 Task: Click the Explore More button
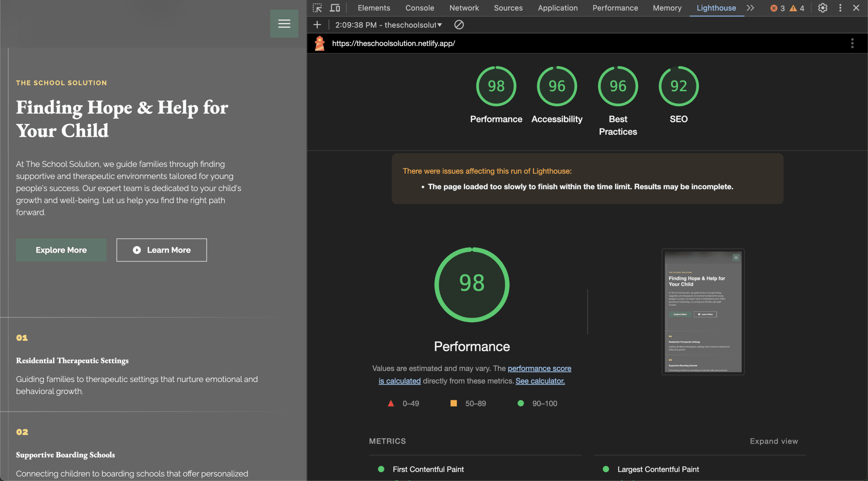coord(61,250)
